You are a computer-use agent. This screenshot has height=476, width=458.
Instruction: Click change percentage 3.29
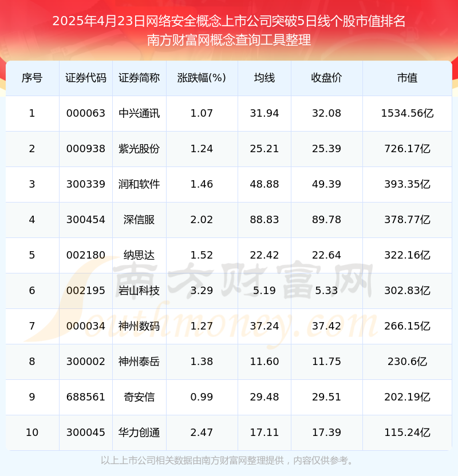(x=202, y=291)
